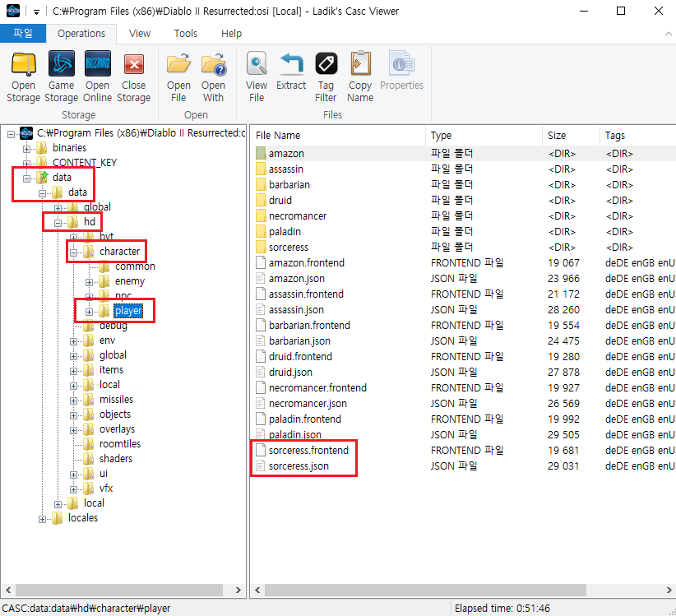The height and width of the screenshot is (616, 676).
Task: Expand the enemy folder node
Action: tap(90, 282)
